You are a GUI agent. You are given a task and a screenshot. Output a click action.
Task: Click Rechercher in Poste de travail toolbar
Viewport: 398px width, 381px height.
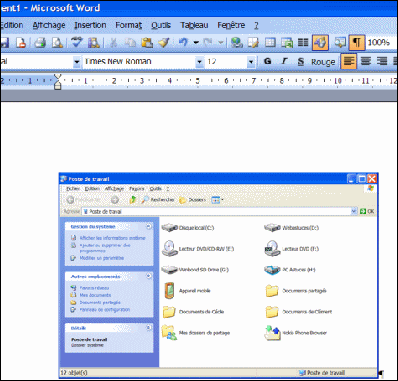(158, 200)
